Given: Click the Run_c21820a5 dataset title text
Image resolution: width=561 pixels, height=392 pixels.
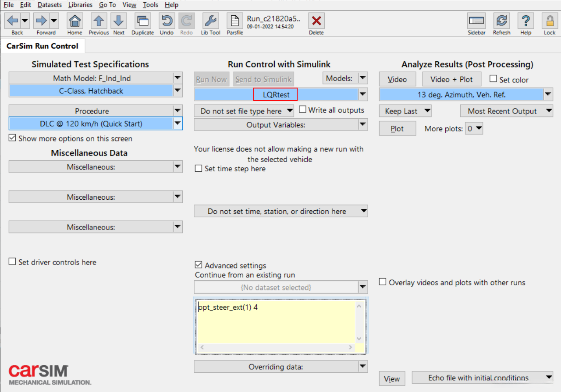Looking at the screenshot, I should coord(274,18).
